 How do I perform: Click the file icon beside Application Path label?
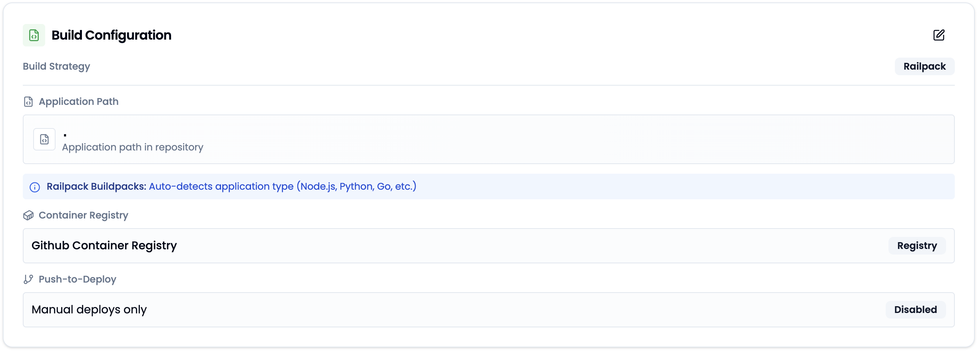click(28, 102)
